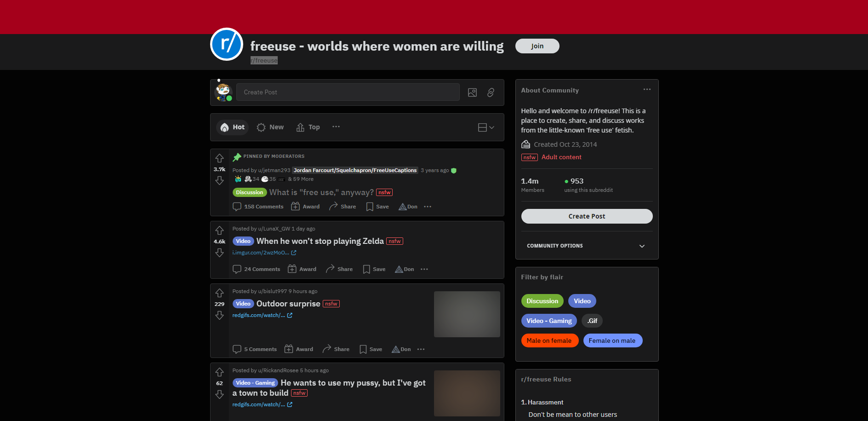This screenshot has width=868, height=421.
Task: Award the post by u/LunaX_GW
Action: pos(302,269)
